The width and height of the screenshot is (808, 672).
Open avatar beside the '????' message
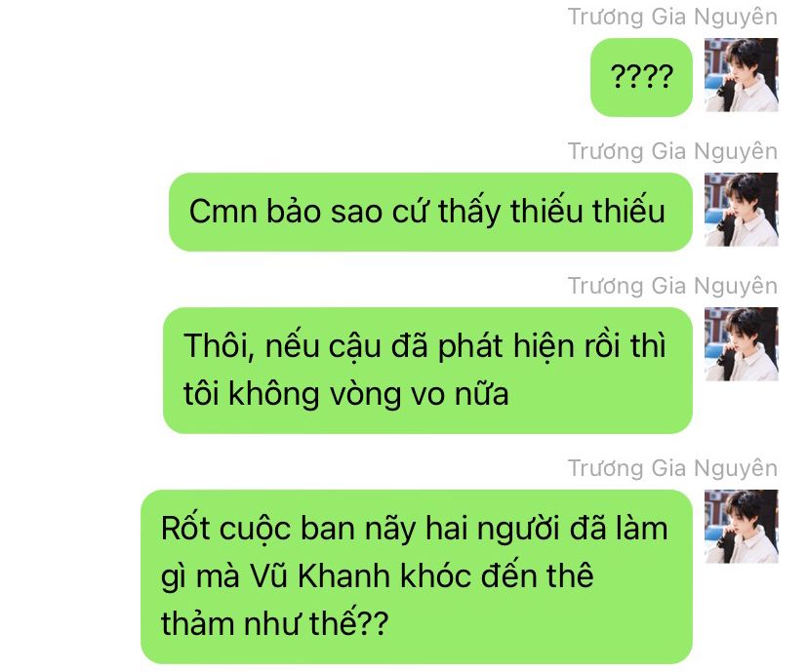741,75
